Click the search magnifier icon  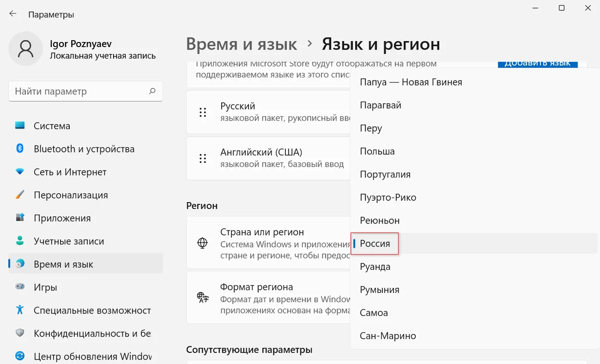click(152, 91)
